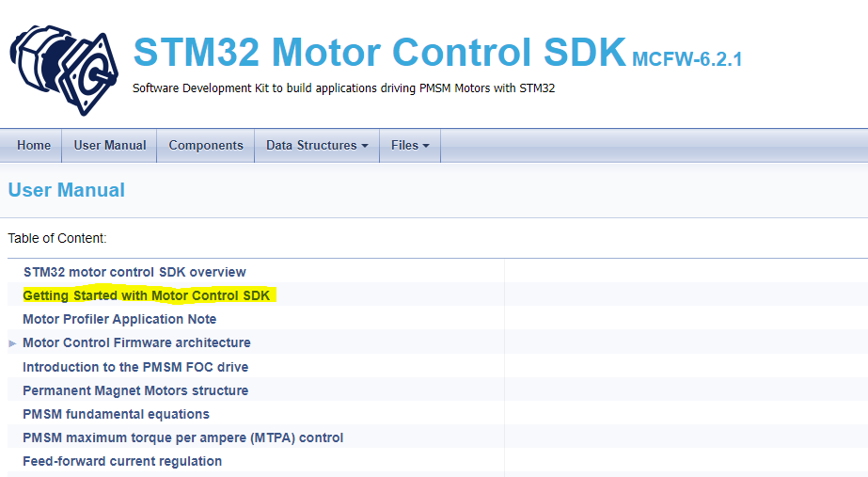Click the MCFW-6.2.1 version label
Viewport: 868px width, 477px height.
[687, 59]
